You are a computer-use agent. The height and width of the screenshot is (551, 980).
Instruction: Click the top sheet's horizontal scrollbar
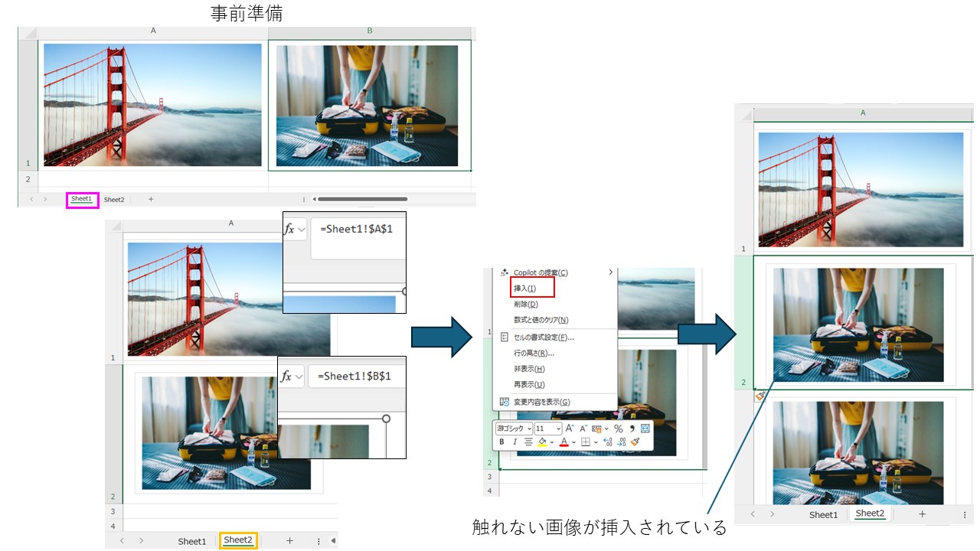click(x=362, y=199)
